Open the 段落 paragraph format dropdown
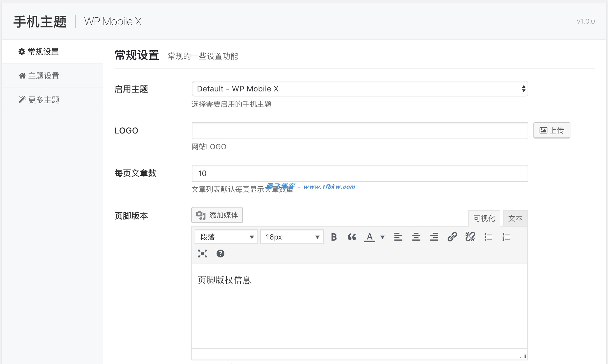 tap(226, 237)
